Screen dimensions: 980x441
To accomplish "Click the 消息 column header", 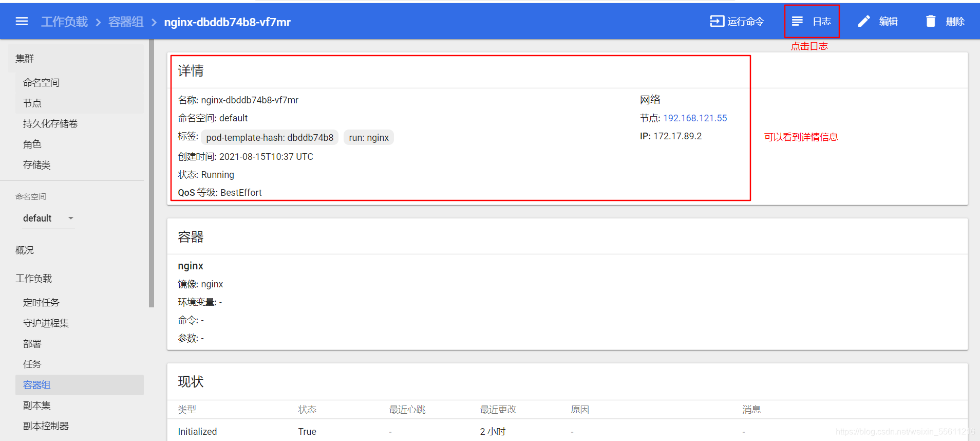I will [x=751, y=410].
